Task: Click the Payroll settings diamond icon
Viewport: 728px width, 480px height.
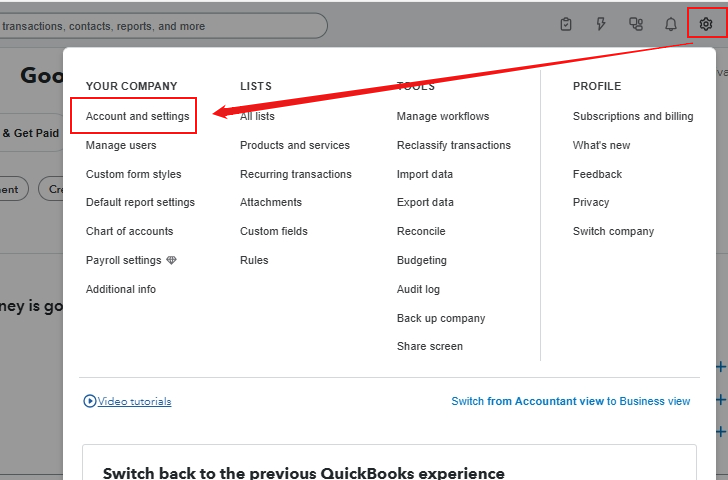Action: click(x=171, y=260)
